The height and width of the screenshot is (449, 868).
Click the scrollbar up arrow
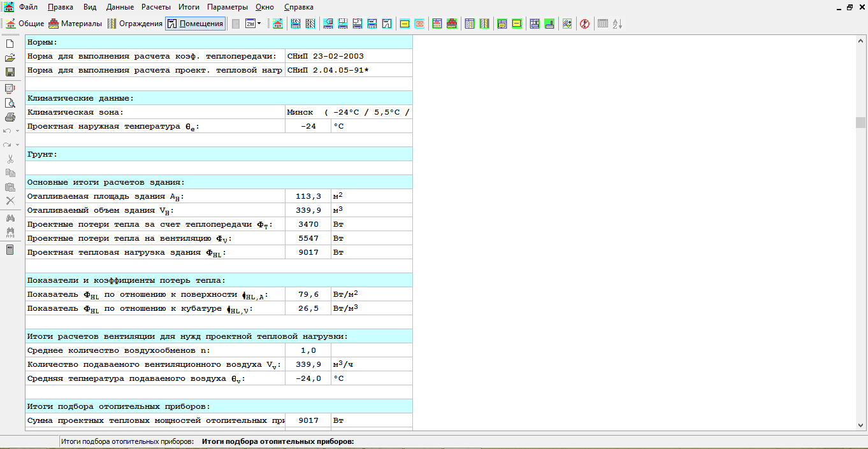[860, 40]
